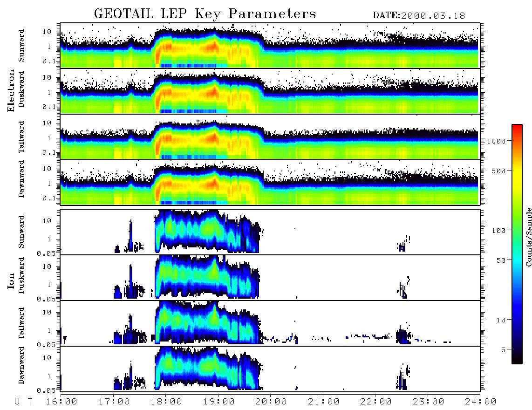
Task: Click the "0.05" tick of Ion Dawnward panel
Action: [46, 390]
